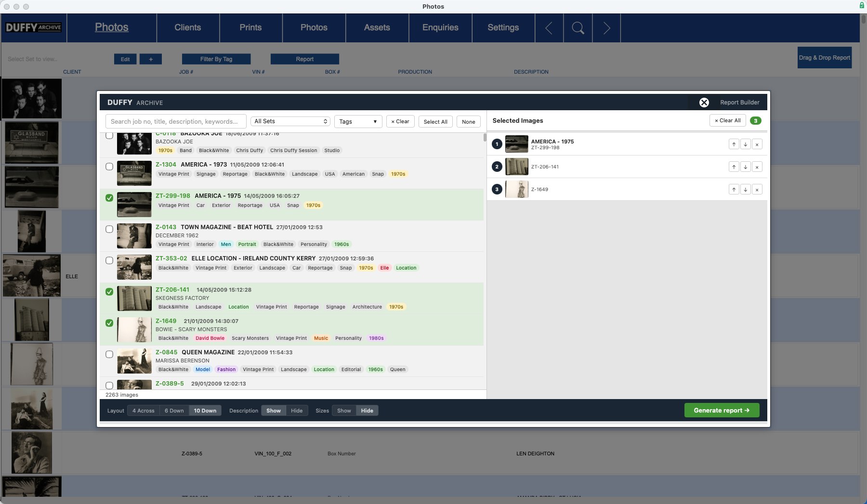This screenshot has width=867, height=504.
Task: Click the Filter By Tag button
Action: [x=216, y=59]
